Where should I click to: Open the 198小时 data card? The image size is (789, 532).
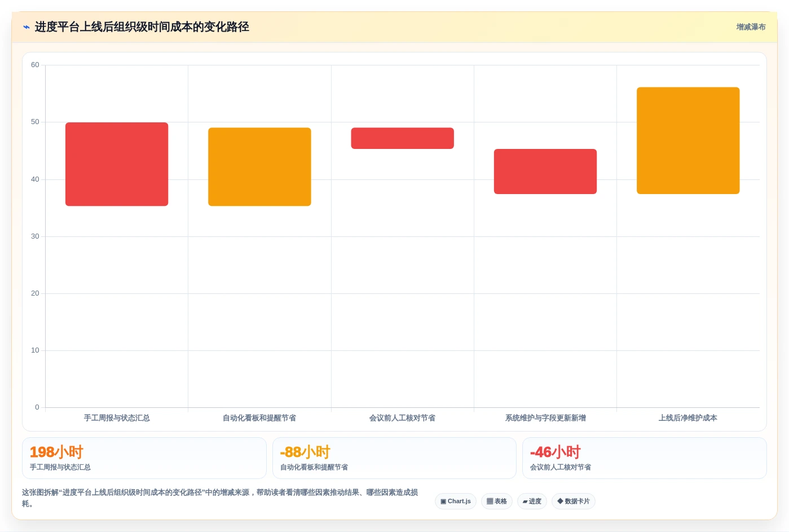click(x=144, y=458)
